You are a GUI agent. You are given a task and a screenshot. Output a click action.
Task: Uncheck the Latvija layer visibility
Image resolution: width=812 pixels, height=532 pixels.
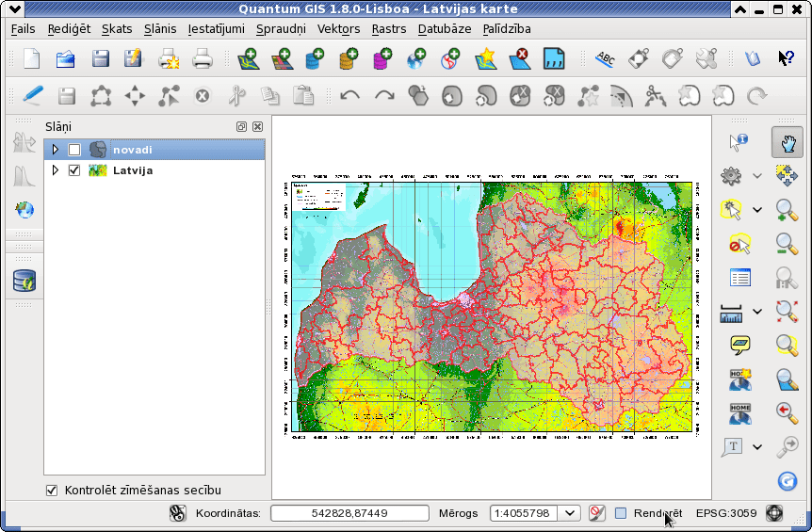pos(74,170)
